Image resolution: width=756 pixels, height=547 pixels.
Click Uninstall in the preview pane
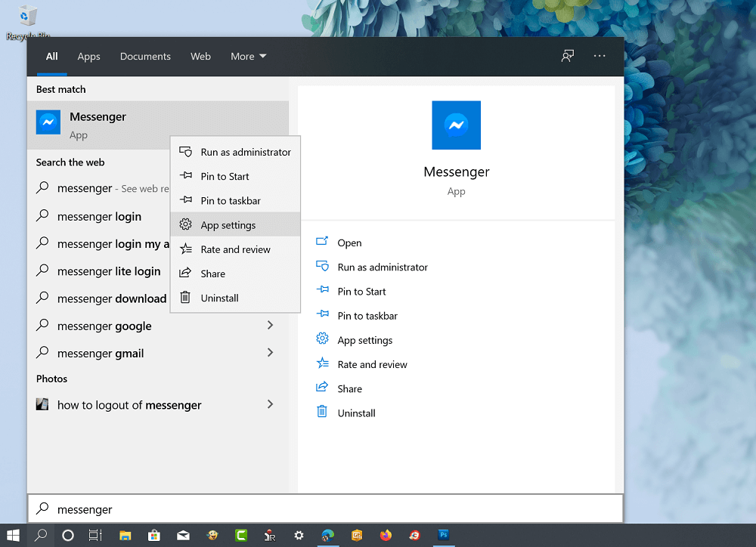pyautogui.click(x=356, y=413)
